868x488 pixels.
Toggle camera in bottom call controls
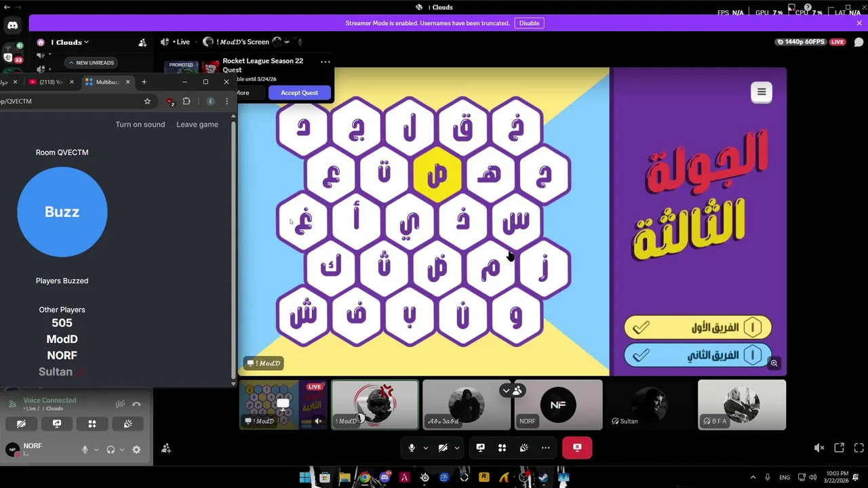(443, 447)
